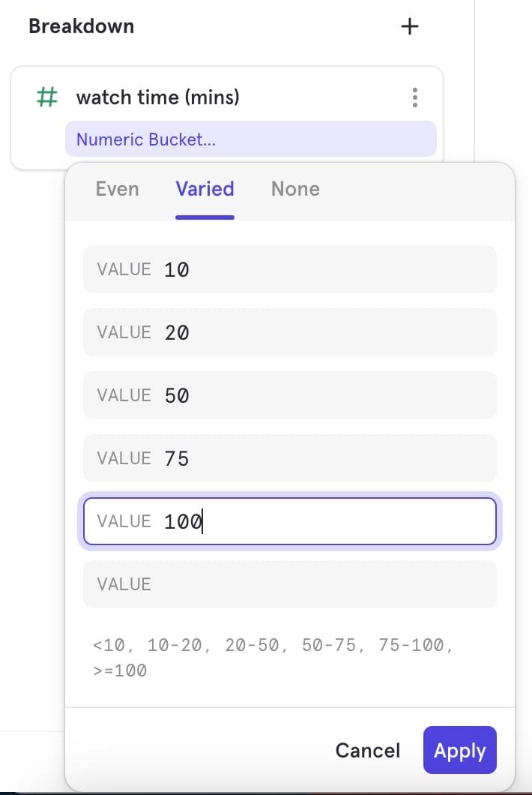Click the >=100 bucket preview text
The width and height of the screenshot is (532, 795).
click(120, 670)
